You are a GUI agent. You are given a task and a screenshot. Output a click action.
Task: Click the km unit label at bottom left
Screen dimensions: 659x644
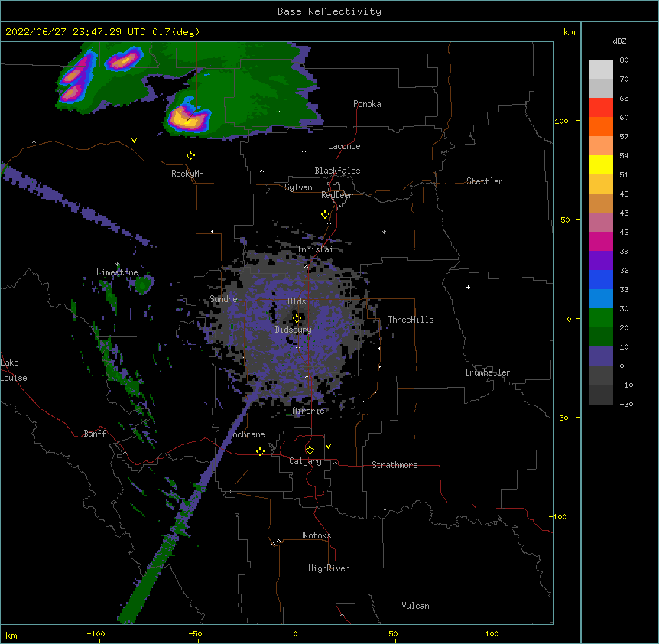click(x=11, y=635)
